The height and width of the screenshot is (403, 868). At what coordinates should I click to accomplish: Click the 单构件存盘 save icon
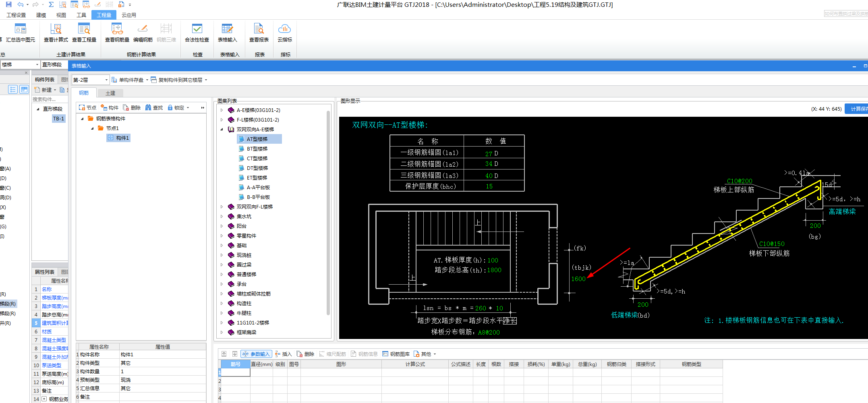pyautogui.click(x=114, y=80)
